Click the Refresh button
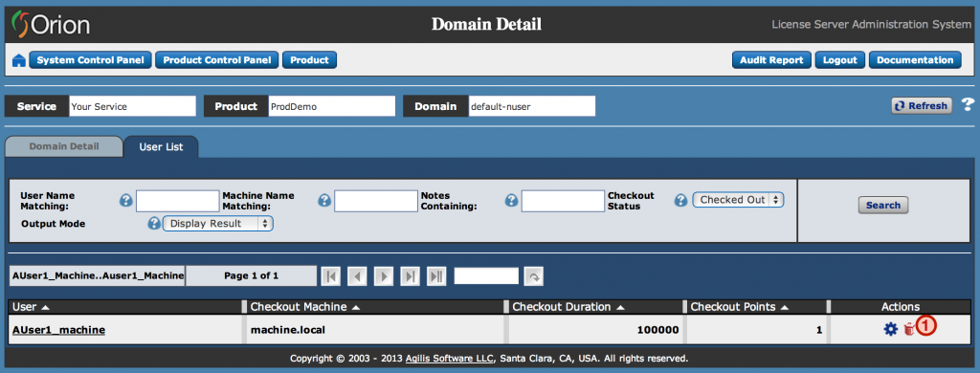980x373 pixels. pyautogui.click(x=922, y=105)
